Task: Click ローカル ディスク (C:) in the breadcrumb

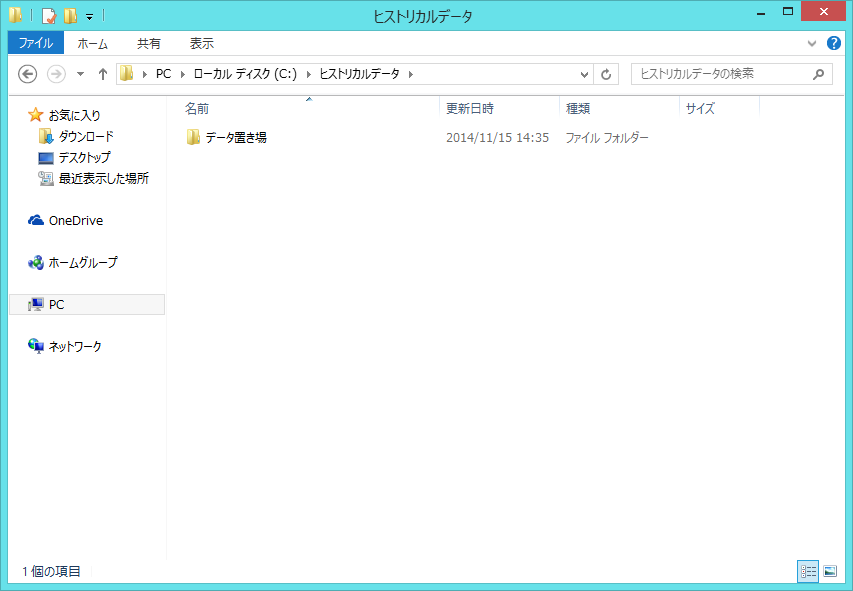Action: coord(243,74)
